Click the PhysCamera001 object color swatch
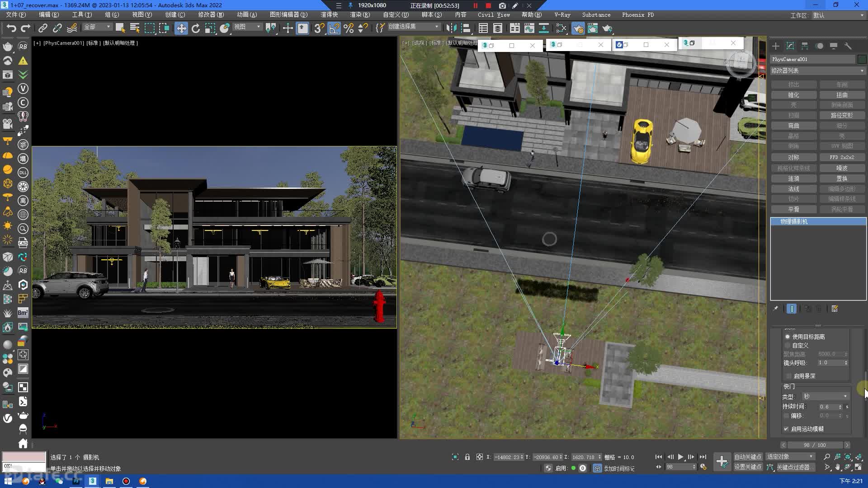Viewport: 868px width, 488px height. (x=862, y=59)
